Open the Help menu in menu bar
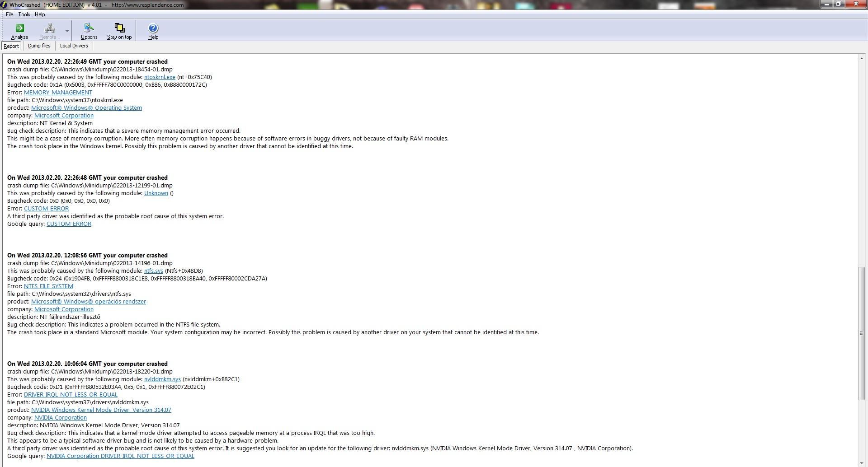868x467 pixels. click(40, 14)
